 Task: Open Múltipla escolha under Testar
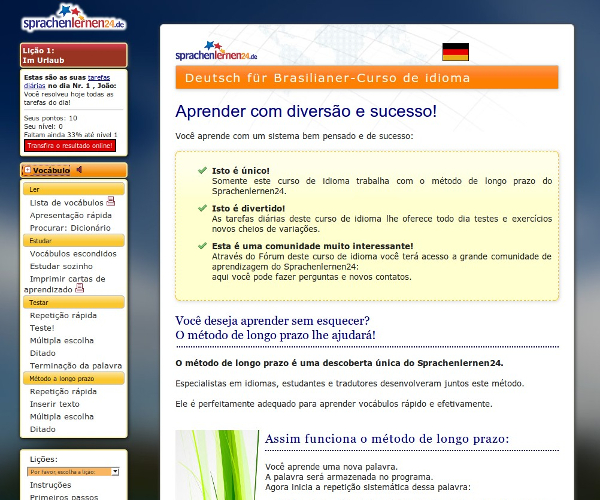[x=62, y=340]
